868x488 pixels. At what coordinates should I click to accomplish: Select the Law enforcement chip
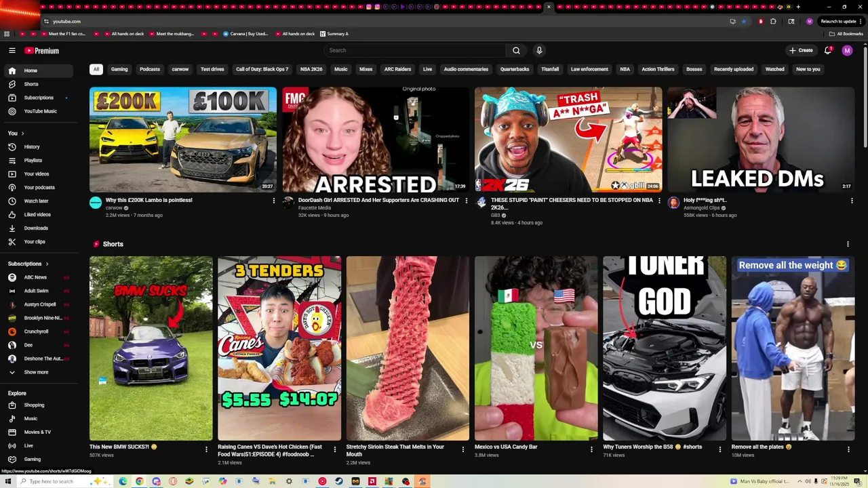[x=589, y=69]
